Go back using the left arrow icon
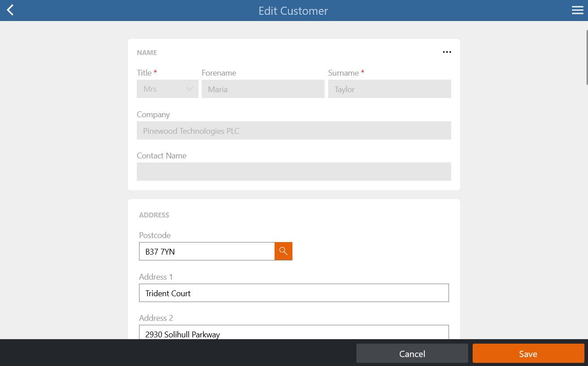 (10, 10)
